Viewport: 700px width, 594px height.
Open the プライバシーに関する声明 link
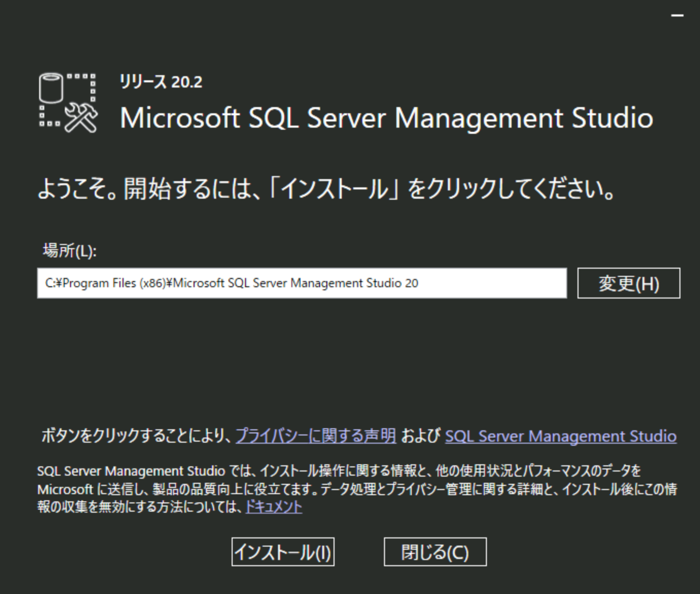coord(316,435)
